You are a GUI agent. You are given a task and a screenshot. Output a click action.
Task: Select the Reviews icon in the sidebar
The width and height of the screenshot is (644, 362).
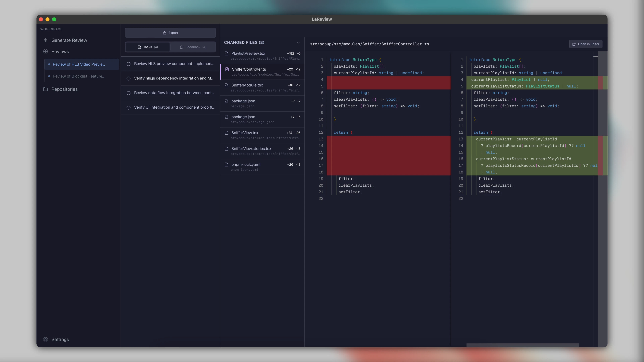click(x=45, y=51)
